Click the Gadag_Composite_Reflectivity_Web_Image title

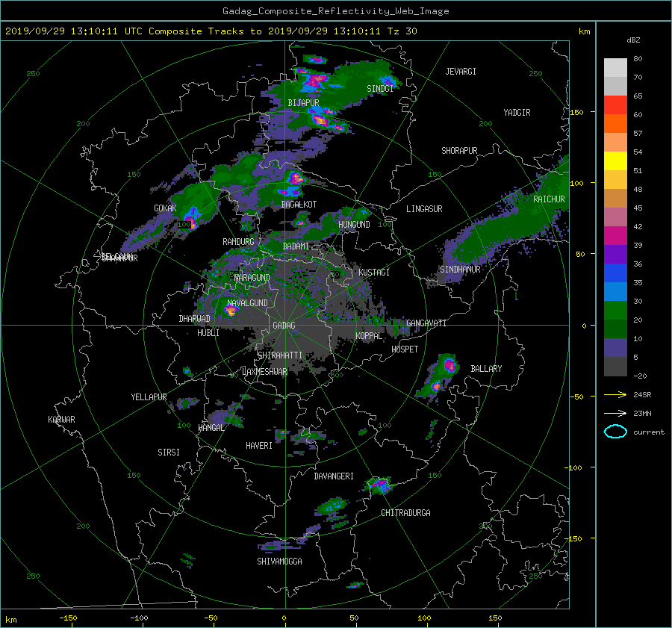[x=335, y=11]
